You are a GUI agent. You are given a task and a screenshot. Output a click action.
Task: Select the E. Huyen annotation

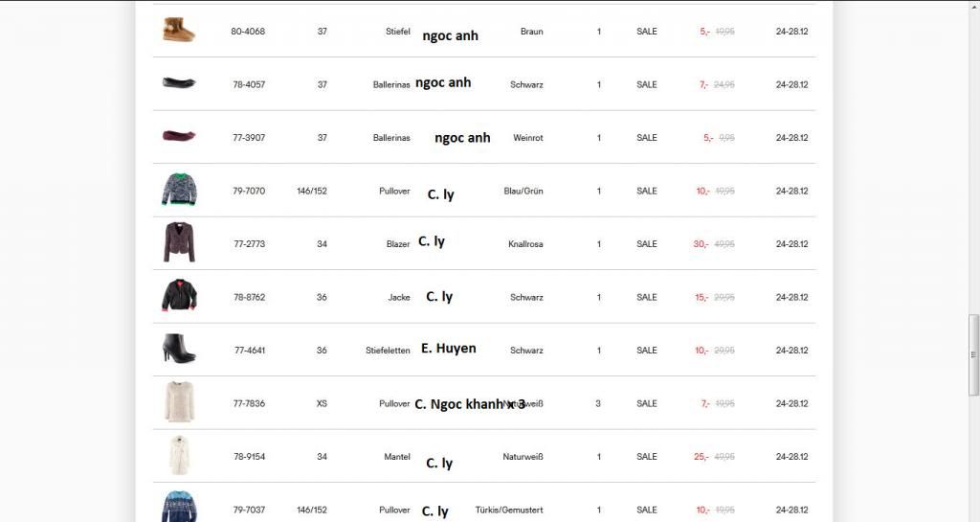[448, 349]
